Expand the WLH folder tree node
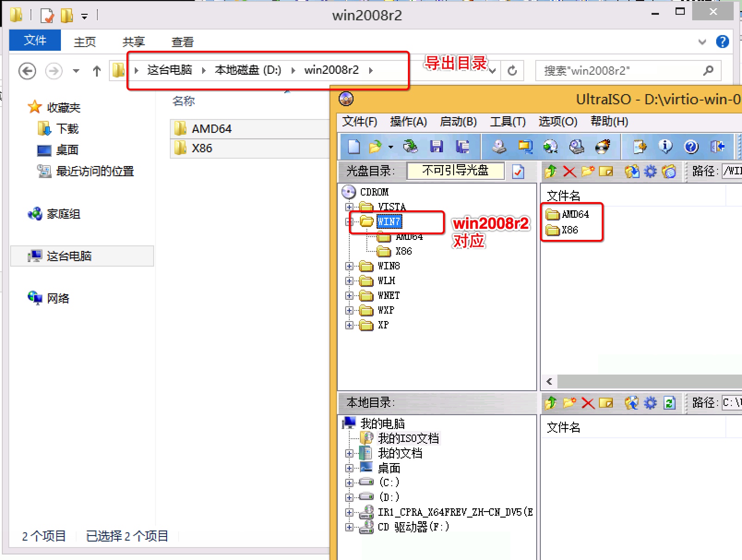 (349, 281)
